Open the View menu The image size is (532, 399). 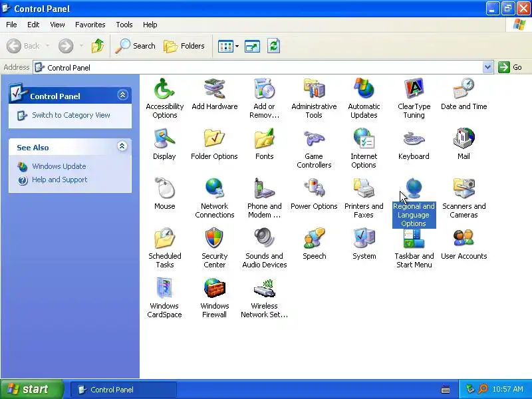click(x=57, y=25)
